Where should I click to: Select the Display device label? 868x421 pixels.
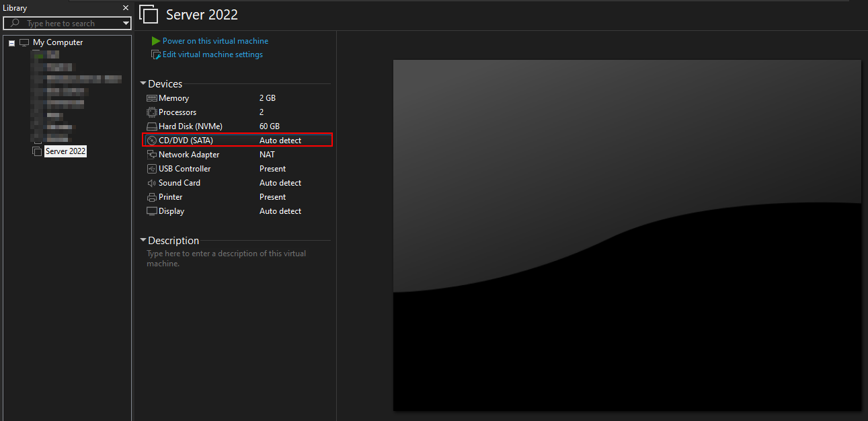[171, 211]
